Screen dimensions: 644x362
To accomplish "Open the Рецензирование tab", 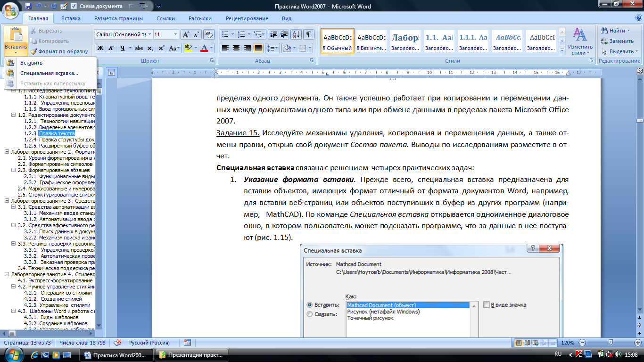I will coord(247,18).
